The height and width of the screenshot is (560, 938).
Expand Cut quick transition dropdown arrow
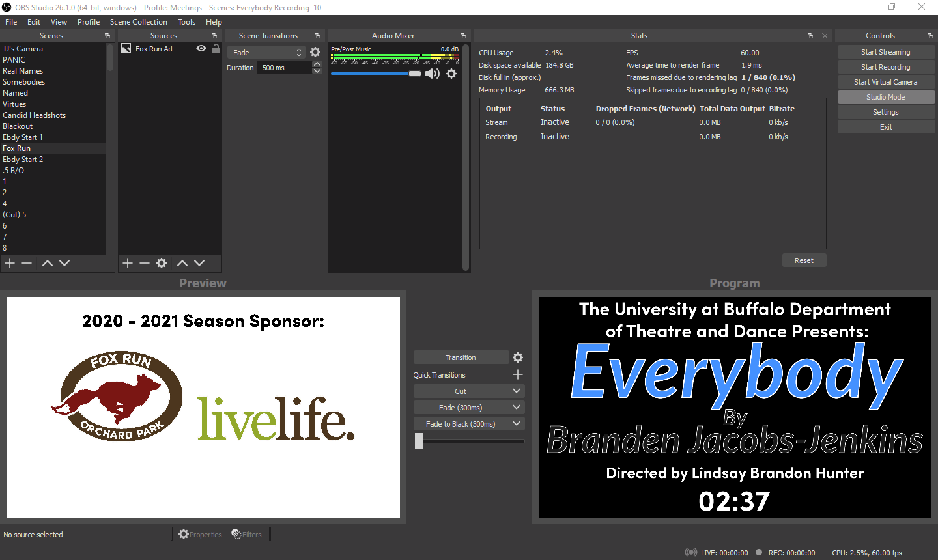[x=517, y=391]
